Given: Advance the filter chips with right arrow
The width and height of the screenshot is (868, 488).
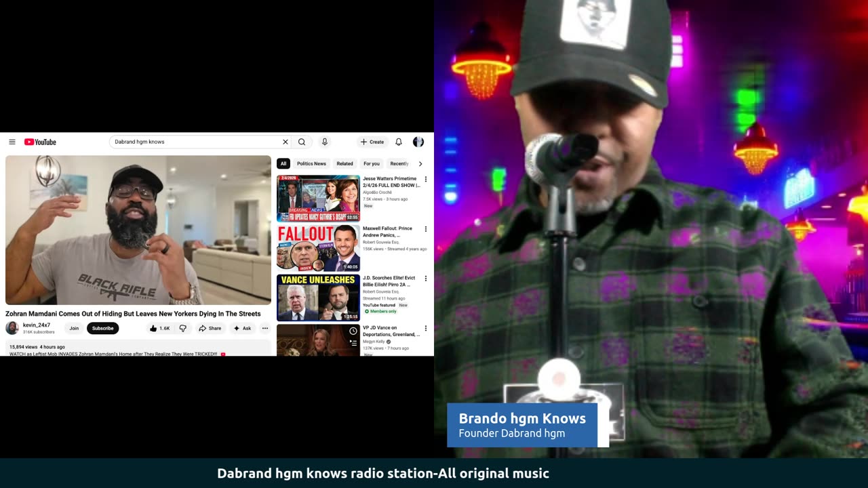Looking at the screenshot, I should [x=420, y=163].
